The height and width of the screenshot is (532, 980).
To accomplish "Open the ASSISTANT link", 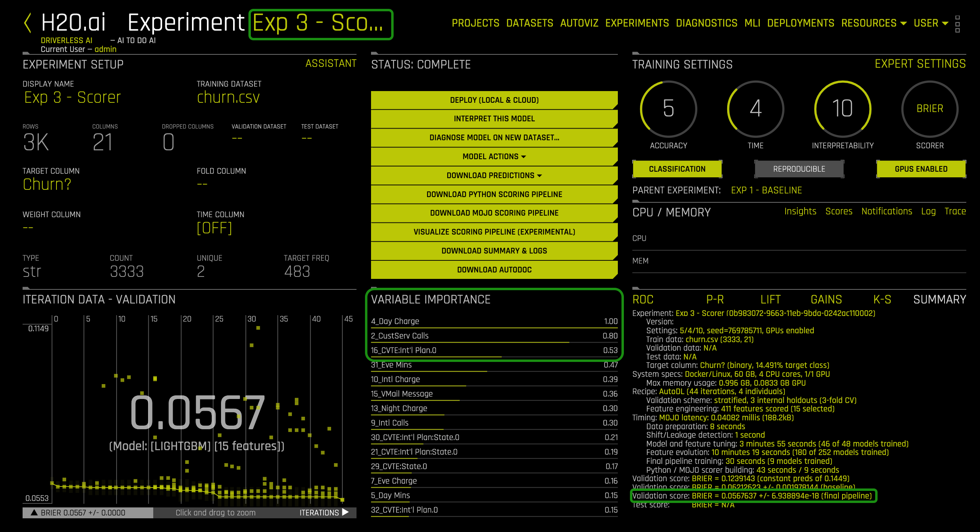I will [x=331, y=63].
